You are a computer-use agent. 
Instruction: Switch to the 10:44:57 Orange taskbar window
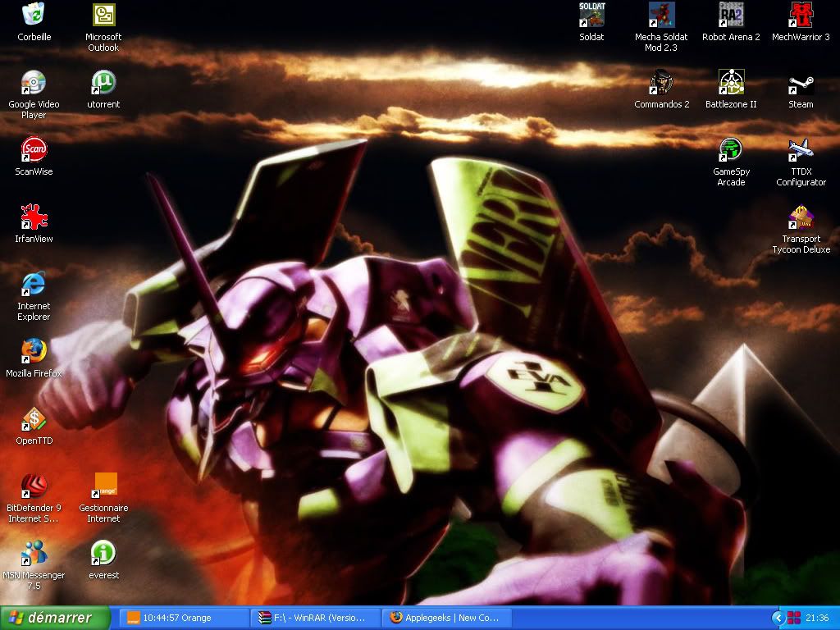pyautogui.click(x=184, y=618)
